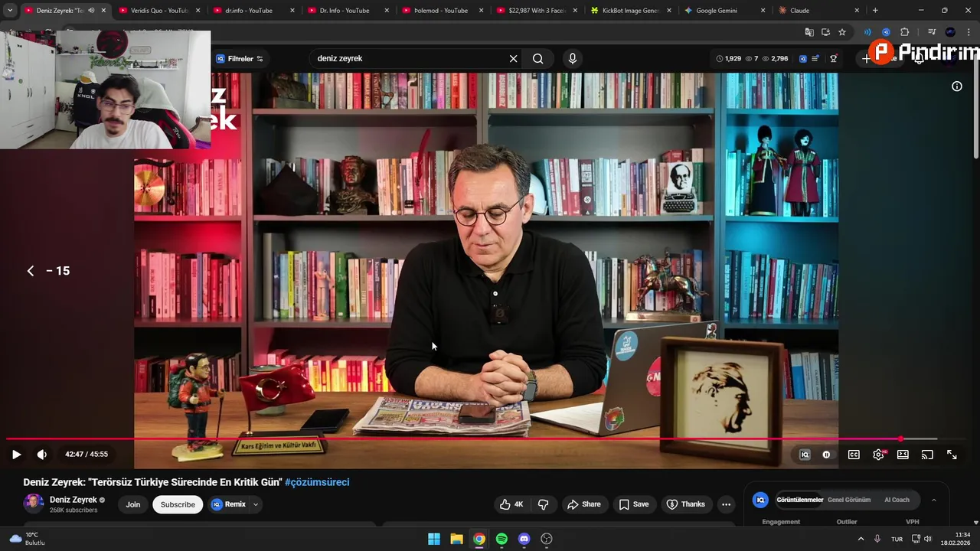Viewport: 980px width, 551px height.
Task: Open Deniz Zeyrek channel avatar
Action: point(33,503)
